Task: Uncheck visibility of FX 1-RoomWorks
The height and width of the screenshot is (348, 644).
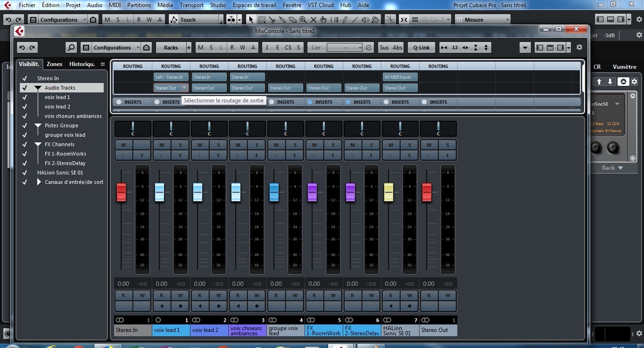Action: click(x=25, y=154)
